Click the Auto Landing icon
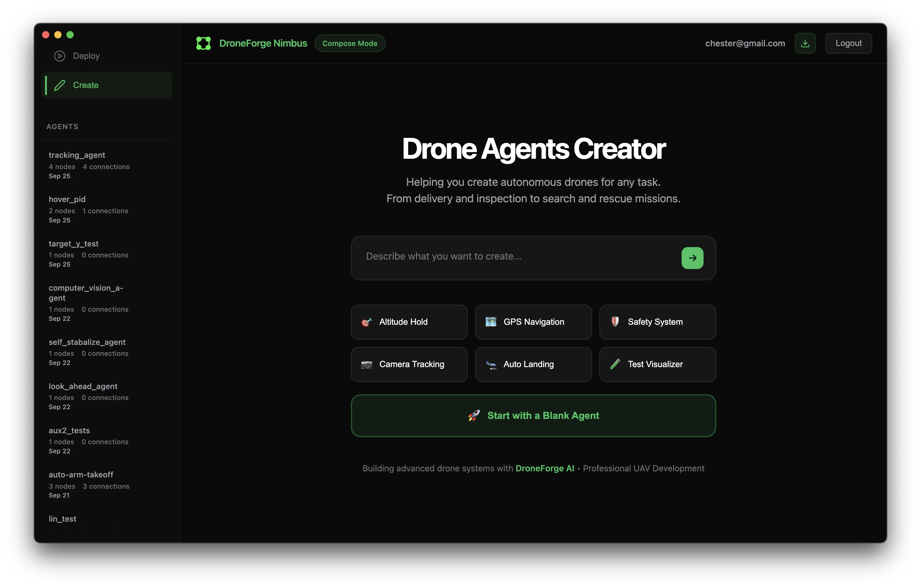The width and height of the screenshot is (921, 588). 491,364
